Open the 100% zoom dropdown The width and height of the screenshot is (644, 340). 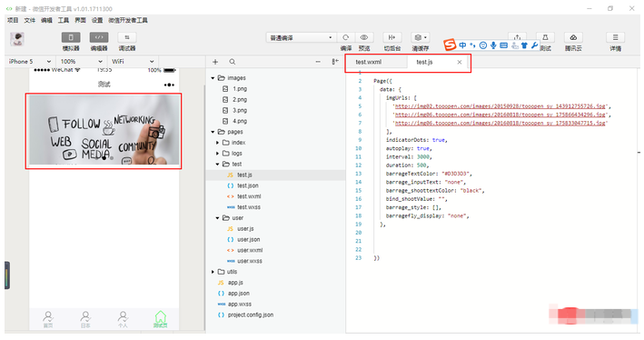pyautogui.click(x=81, y=61)
